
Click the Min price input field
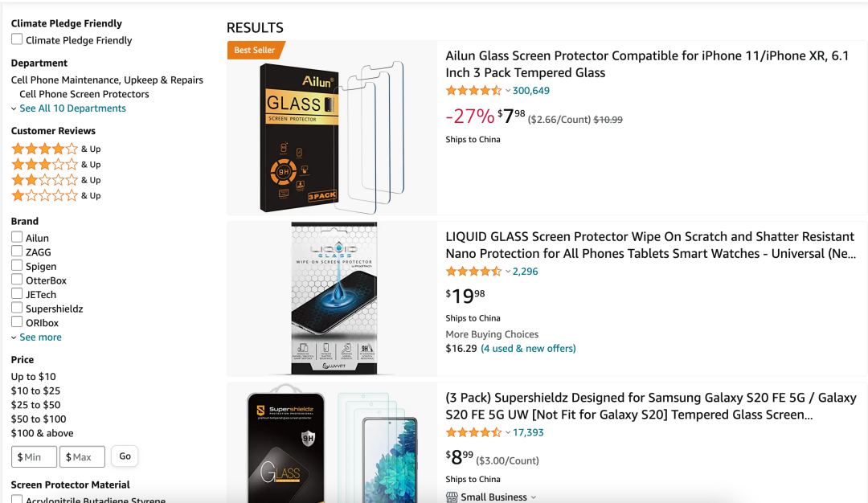(35, 456)
